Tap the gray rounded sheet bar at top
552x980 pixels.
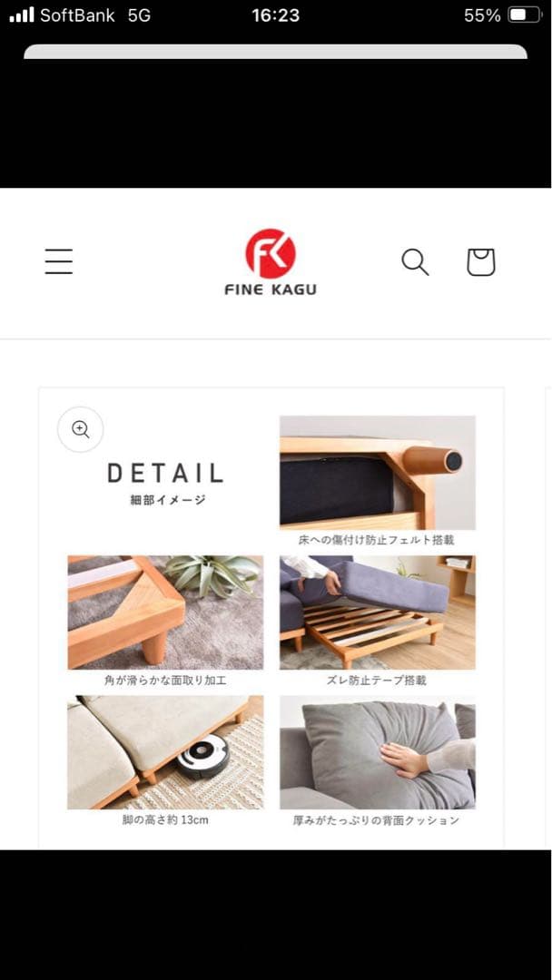[276, 51]
